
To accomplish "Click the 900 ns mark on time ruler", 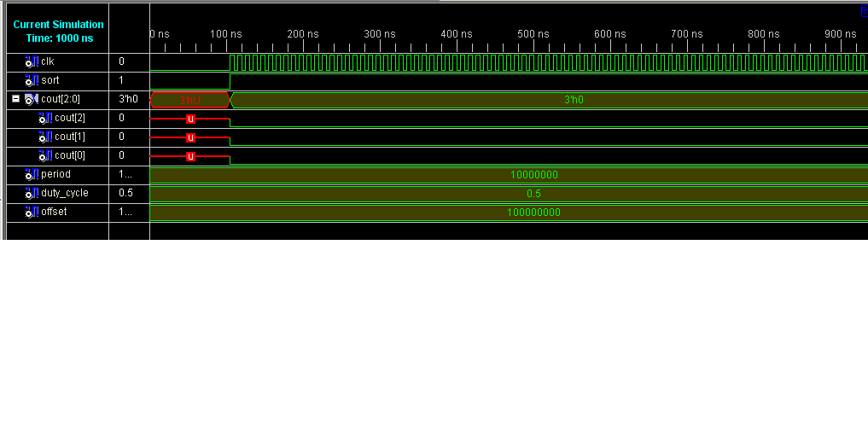I will tap(841, 34).
